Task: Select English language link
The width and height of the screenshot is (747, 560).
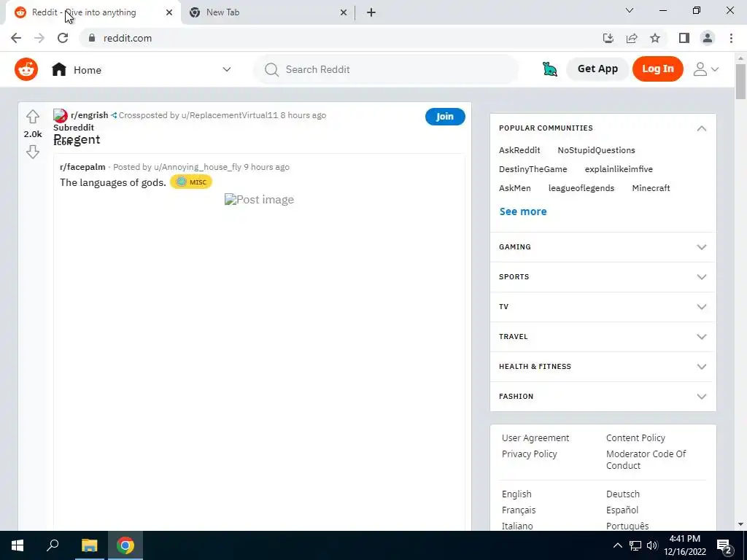Action: click(516, 494)
